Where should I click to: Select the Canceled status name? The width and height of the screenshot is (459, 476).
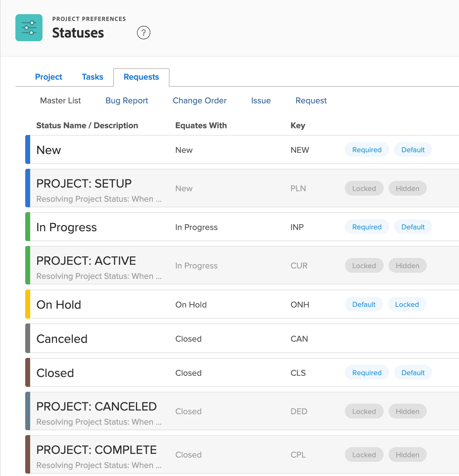[x=62, y=339]
